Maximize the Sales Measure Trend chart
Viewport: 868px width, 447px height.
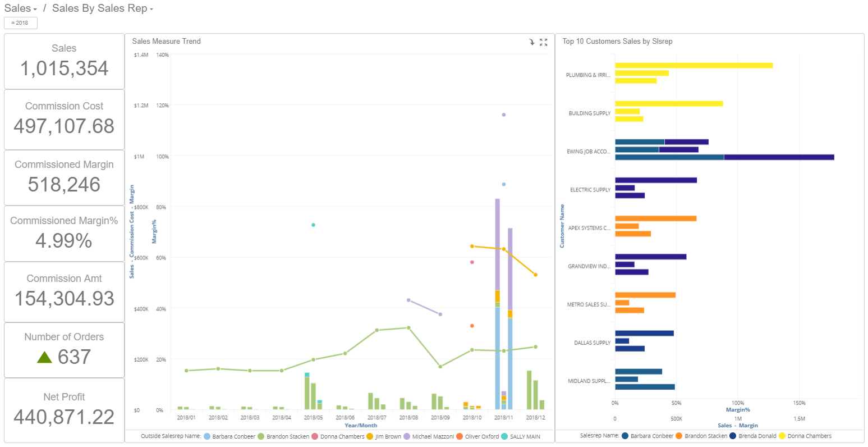543,42
